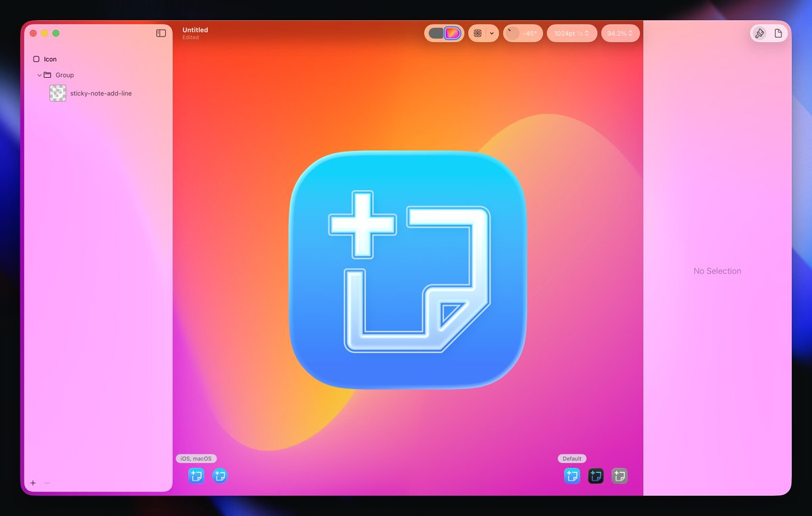Adjust the -45° light angle control
This screenshot has width=812, height=516.
(x=523, y=33)
